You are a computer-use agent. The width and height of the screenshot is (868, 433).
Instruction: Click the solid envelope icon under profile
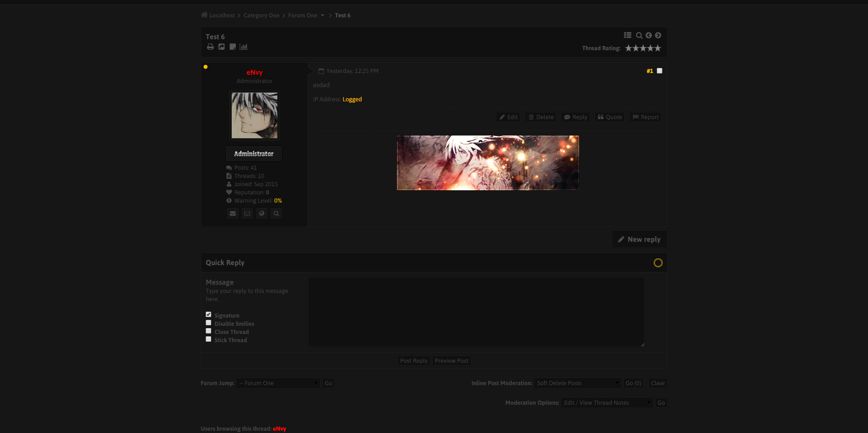click(x=233, y=214)
